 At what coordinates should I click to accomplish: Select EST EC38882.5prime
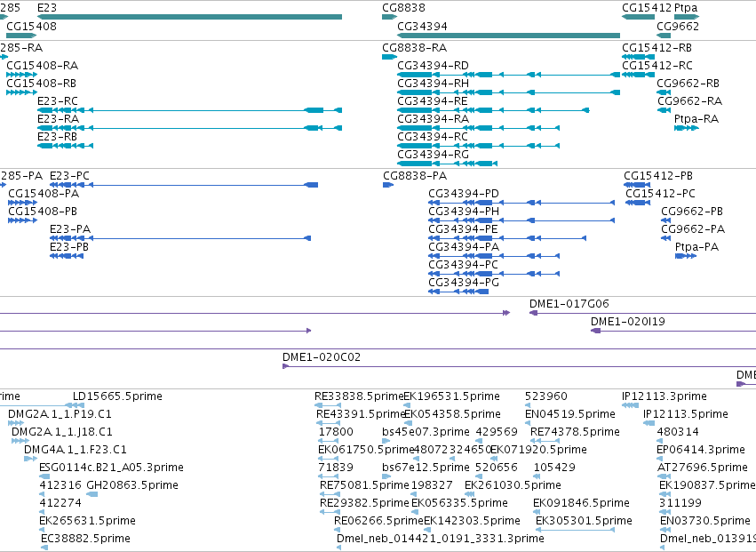coord(44,548)
